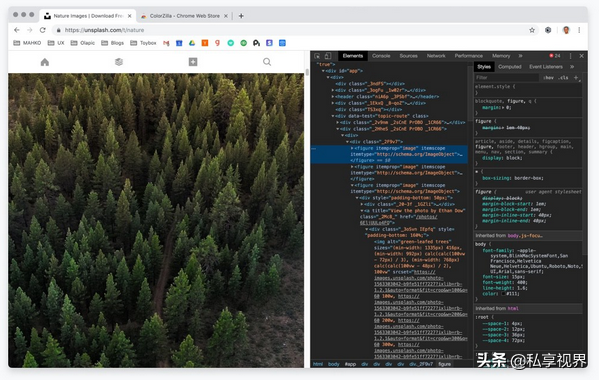Viewport: 599px width, 380px height.
Task: Show more sidebar tabs after Event Listeners
Action: click(x=572, y=66)
